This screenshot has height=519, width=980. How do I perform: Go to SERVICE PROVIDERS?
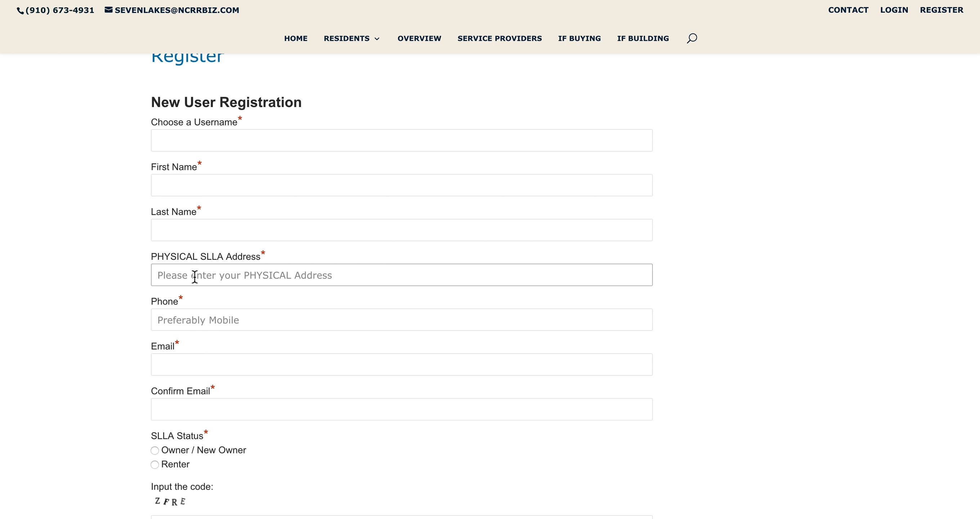(x=499, y=39)
